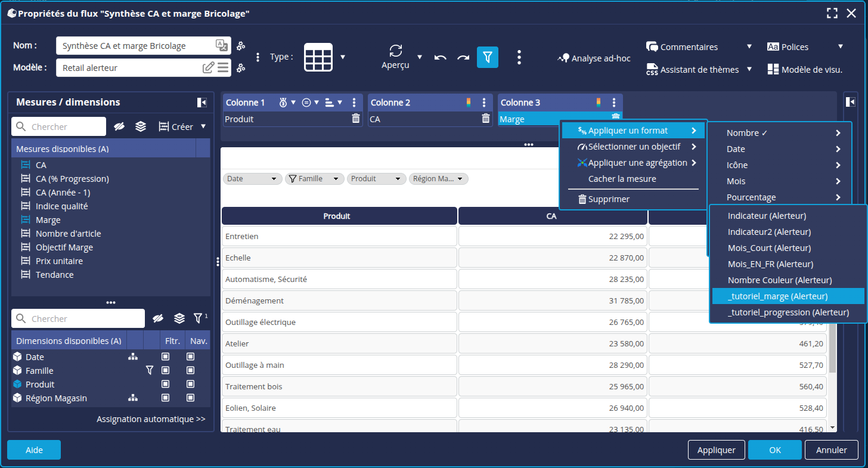The image size is (868, 468).
Task: Expand the Famille filter dropdown
Action: coord(336,178)
